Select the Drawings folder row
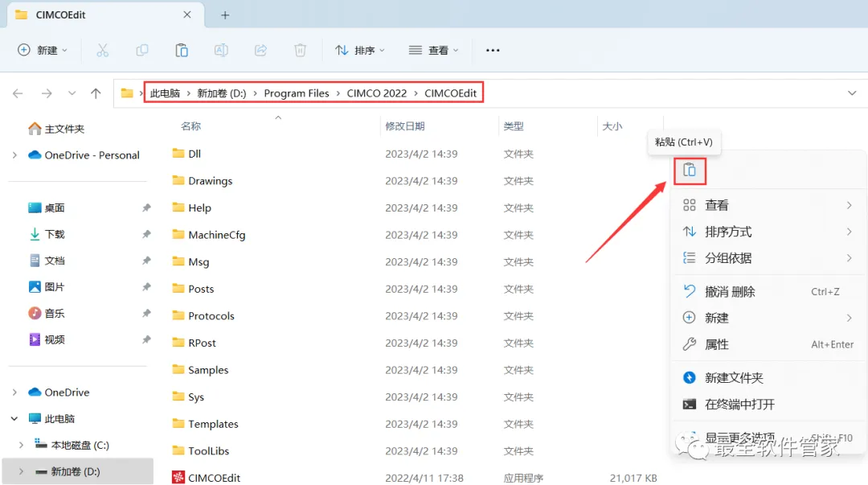The image size is (868, 485). (x=416, y=181)
